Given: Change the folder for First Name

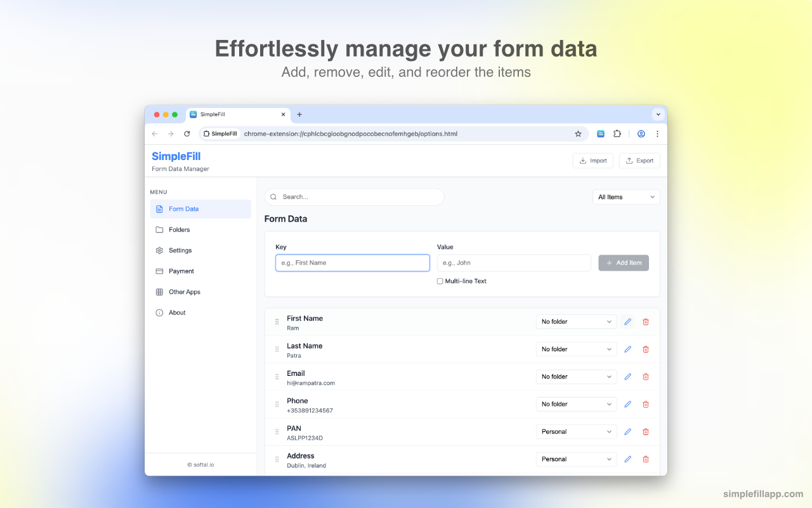Looking at the screenshot, I should coord(576,321).
